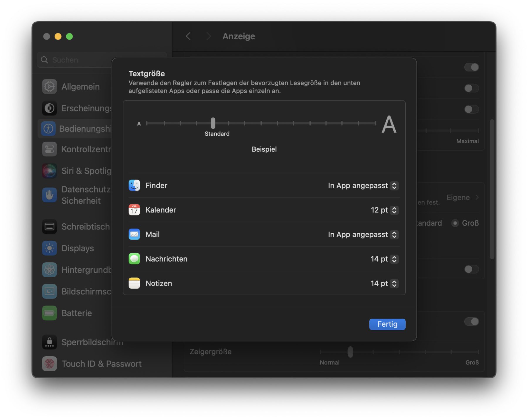
Task: Select Schreibtisch in the sidebar
Action: coord(85,227)
